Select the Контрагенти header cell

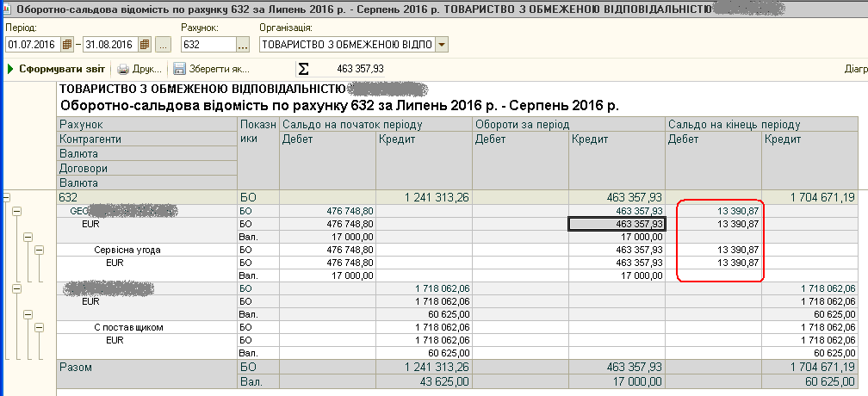pyautogui.click(x=146, y=139)
